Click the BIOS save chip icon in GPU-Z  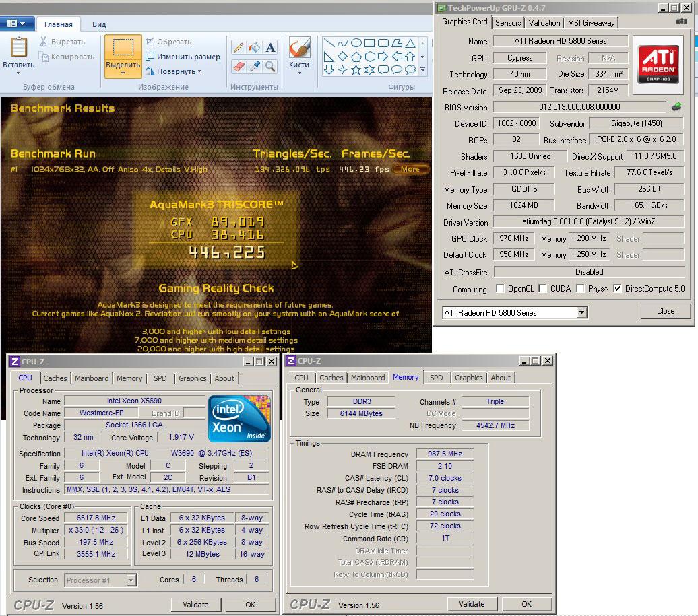(676, 107)
